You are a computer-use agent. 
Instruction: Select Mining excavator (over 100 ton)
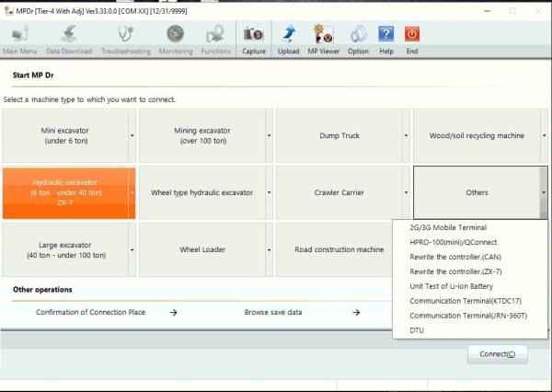[202, 135]
